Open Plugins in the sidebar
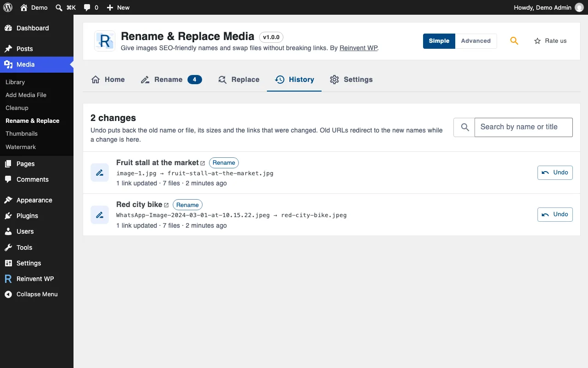The height and width of the screenshot is (368, 588). [37, 216]
